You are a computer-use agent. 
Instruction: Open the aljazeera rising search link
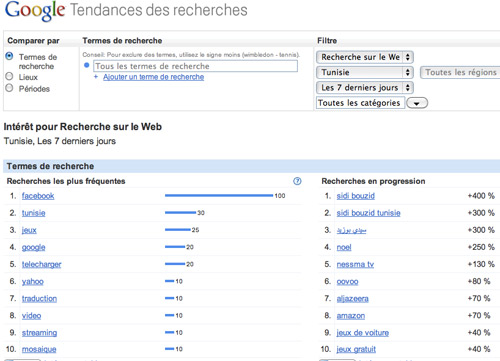click(x=353, y=299)
